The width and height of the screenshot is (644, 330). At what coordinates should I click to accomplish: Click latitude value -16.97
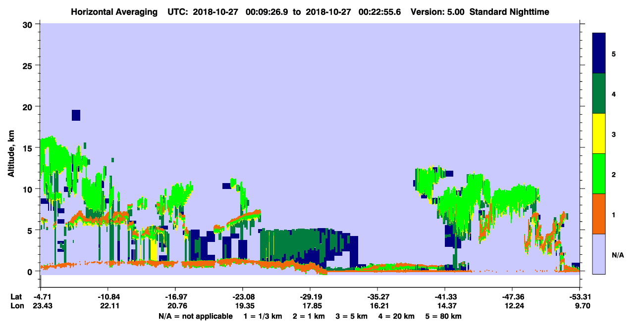pyautogui.click(x=175, y=297)
